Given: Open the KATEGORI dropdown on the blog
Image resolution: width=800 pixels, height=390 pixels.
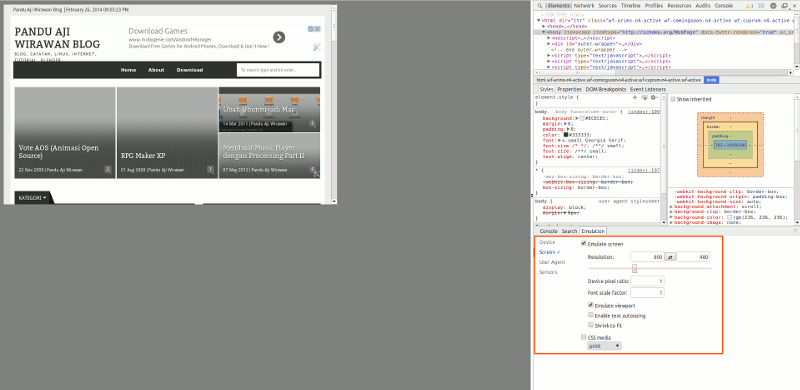Looking at the screenshot, I should (33, 198).
